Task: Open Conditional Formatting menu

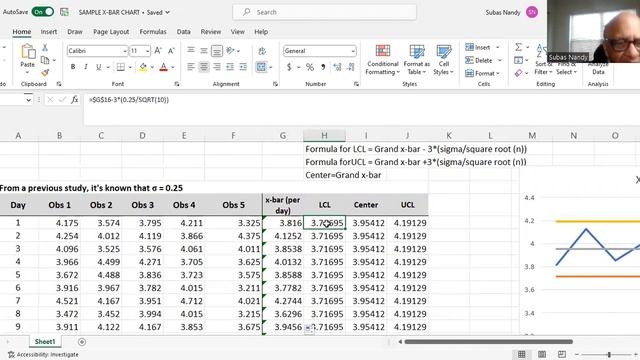Action: [382, 60]
